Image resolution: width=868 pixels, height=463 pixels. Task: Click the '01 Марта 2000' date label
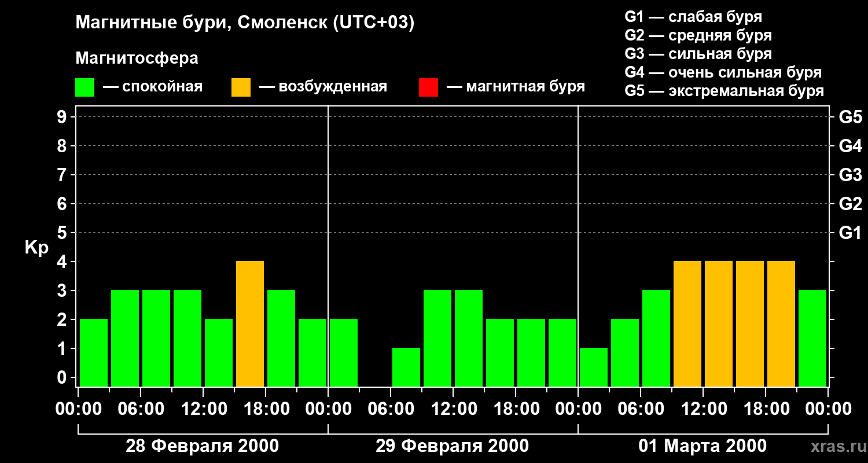pyautogui.click(x=703, y=446)
